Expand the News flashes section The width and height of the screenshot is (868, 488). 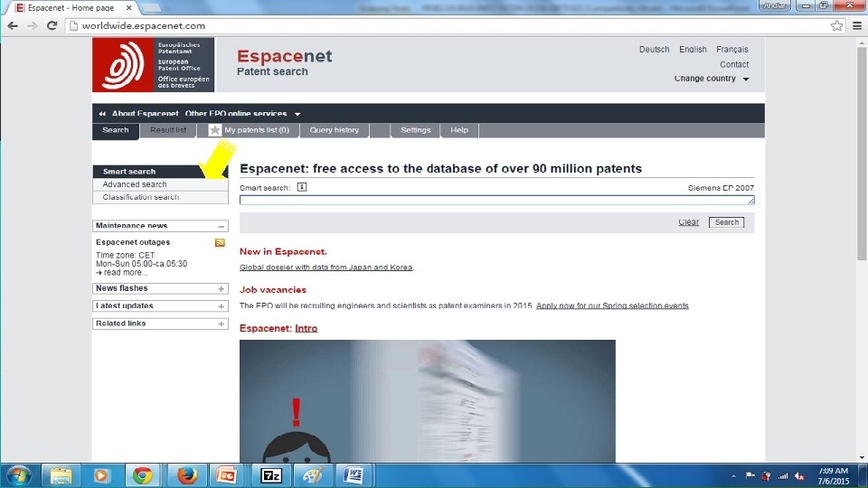(221, 289)
